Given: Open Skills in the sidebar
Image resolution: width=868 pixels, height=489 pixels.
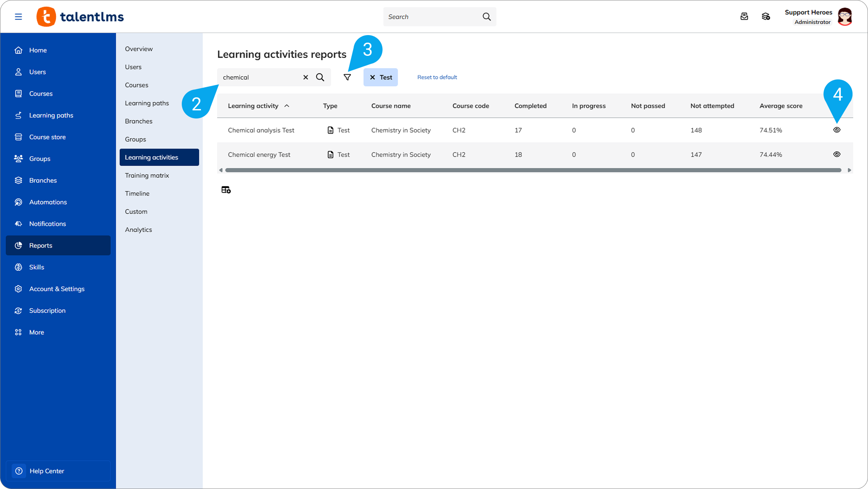Looking at the screenshot, I should 58,267.
